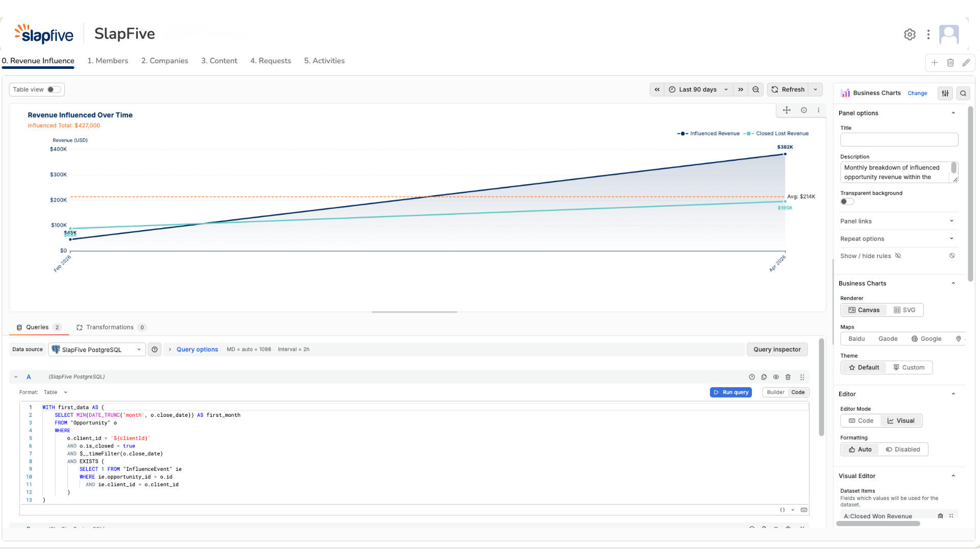Zoom out the time range

(756, 89)
